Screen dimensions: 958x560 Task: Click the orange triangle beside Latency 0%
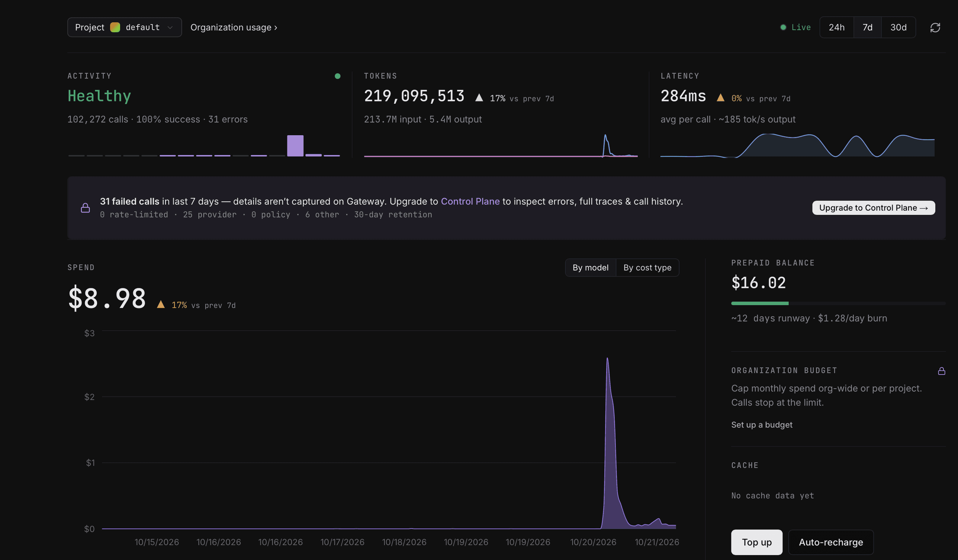(x=720, y=98)
